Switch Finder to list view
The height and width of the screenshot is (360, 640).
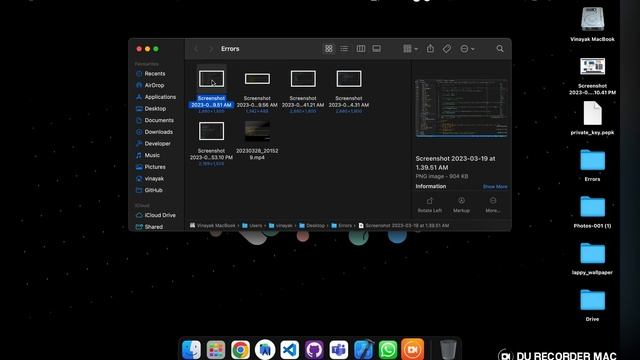click(344, 49)
